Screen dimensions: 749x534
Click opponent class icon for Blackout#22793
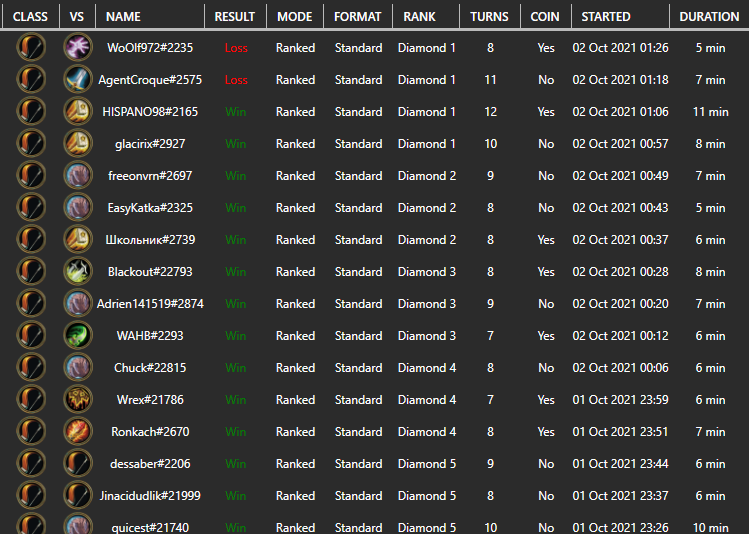tap(77, 271)
